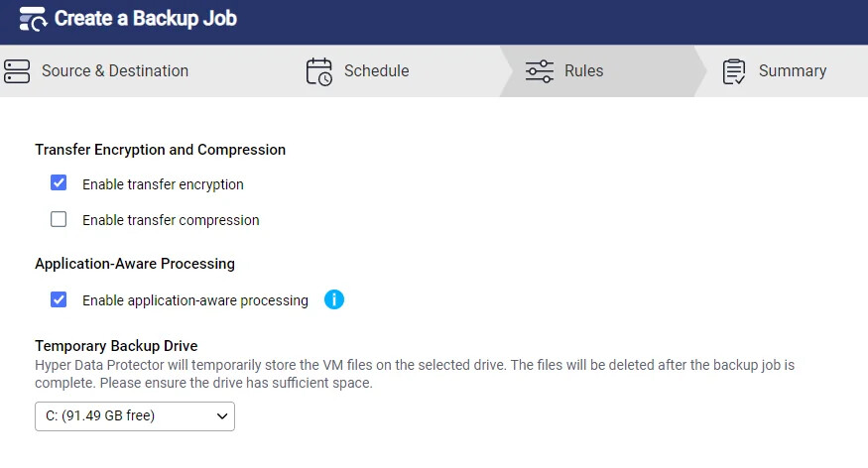
Task: Click the Summary checklist icon
Action: click(x=734, y=72)
